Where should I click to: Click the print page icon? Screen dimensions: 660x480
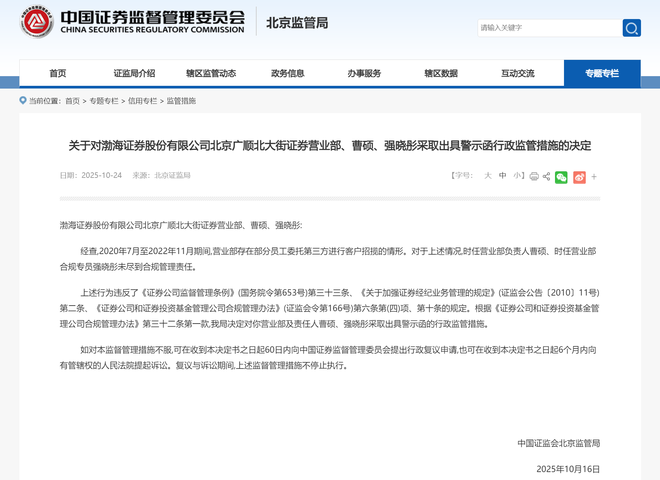pyautogui.click(x=534, y=177)
